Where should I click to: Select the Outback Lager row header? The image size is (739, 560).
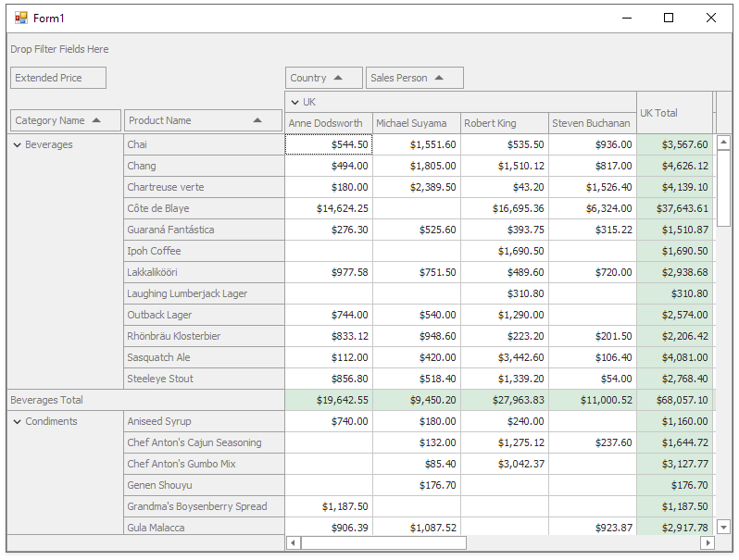point(204,315)
